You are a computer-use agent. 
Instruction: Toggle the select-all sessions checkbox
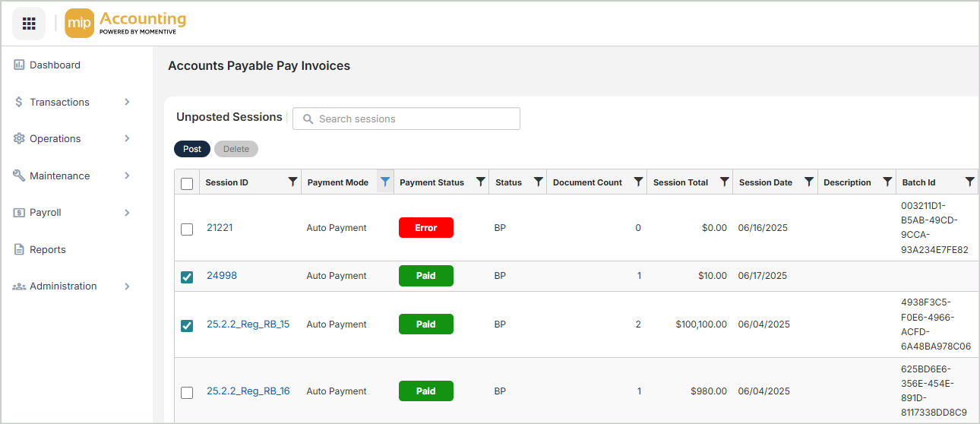tap(187, 183)
